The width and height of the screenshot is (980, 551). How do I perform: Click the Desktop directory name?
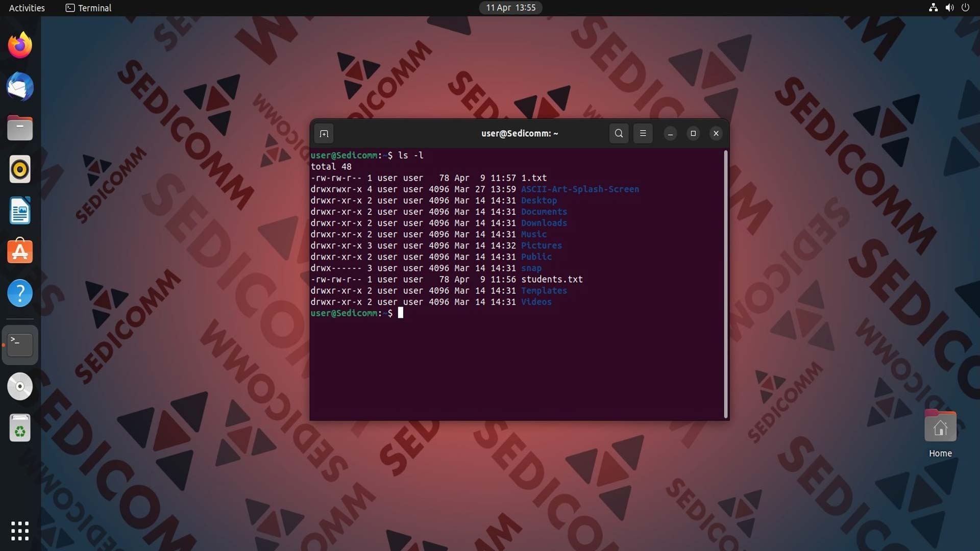click(539, 201)
